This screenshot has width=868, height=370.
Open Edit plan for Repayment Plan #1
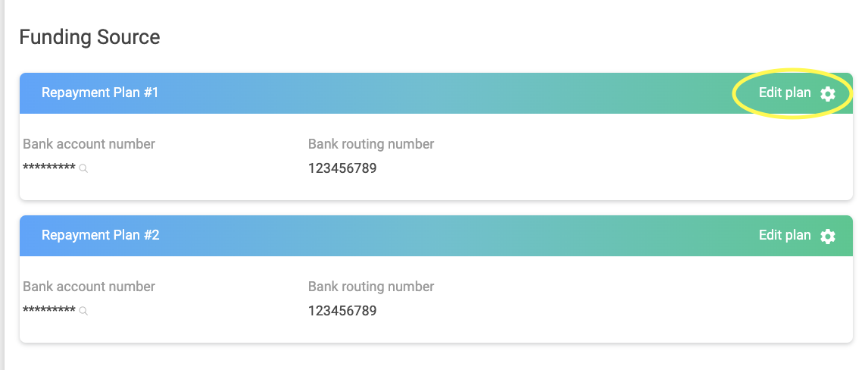click(x=785, y=92)
